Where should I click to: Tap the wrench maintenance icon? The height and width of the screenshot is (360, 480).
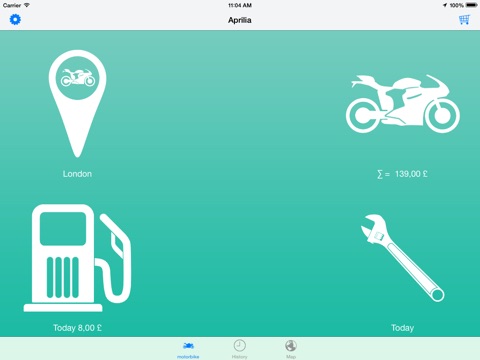point(403,258)
